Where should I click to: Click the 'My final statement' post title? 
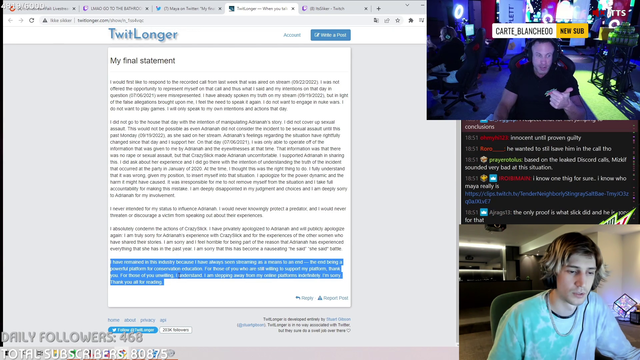[142, 60]
